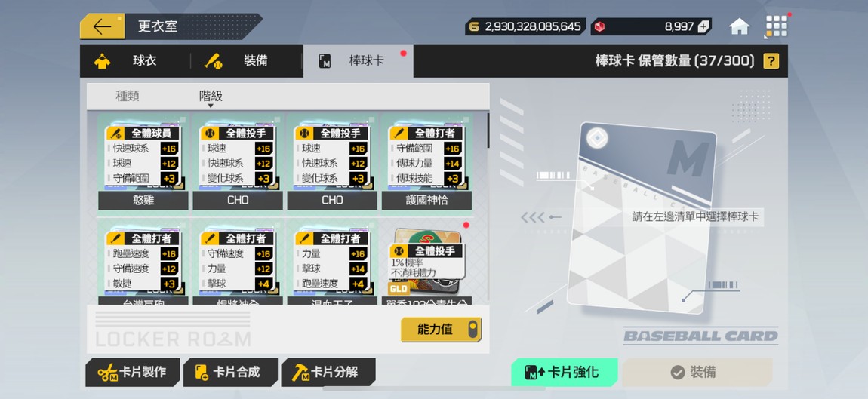Click the gold G currency icon
This screenshot has height=399, width=868.
coord(474,26)
